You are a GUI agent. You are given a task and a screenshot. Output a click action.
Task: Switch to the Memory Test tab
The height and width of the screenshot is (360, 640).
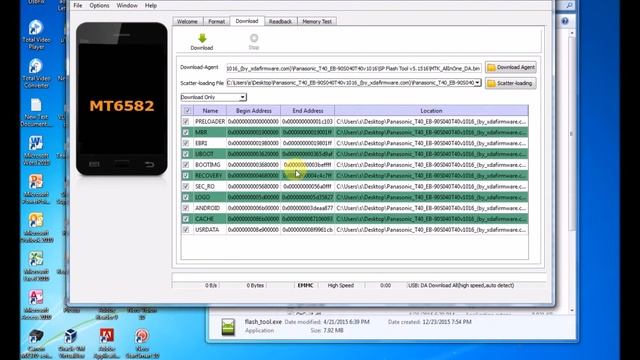pyautogui.click(x=317, y=21)
